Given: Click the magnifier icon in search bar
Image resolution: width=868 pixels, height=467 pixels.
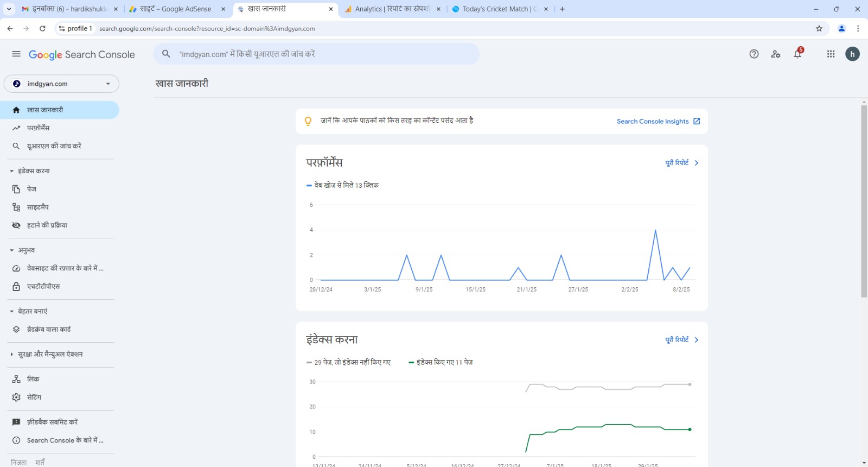Looking at the screenshot, I should click(167, 54).
